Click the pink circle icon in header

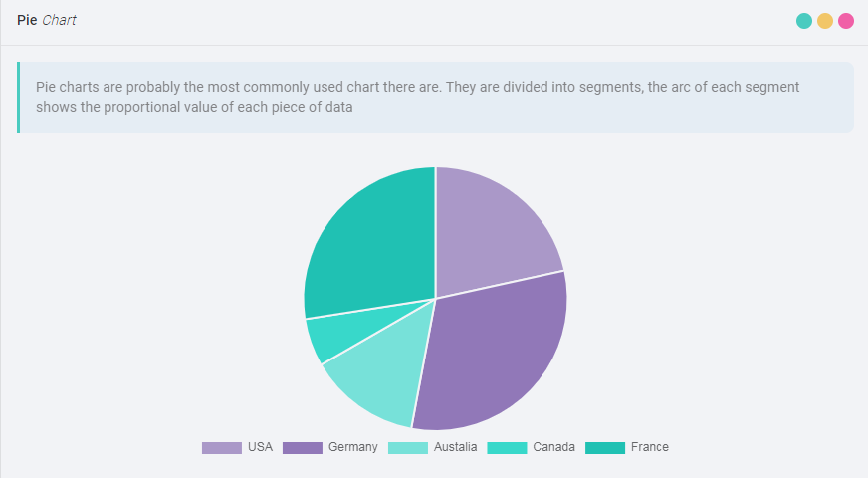click(x=846, y=21)
